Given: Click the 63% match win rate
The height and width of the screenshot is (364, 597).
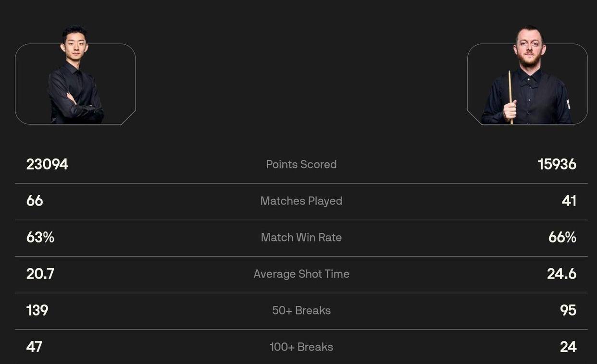Looking at the screenshot, I should (40, 237).
